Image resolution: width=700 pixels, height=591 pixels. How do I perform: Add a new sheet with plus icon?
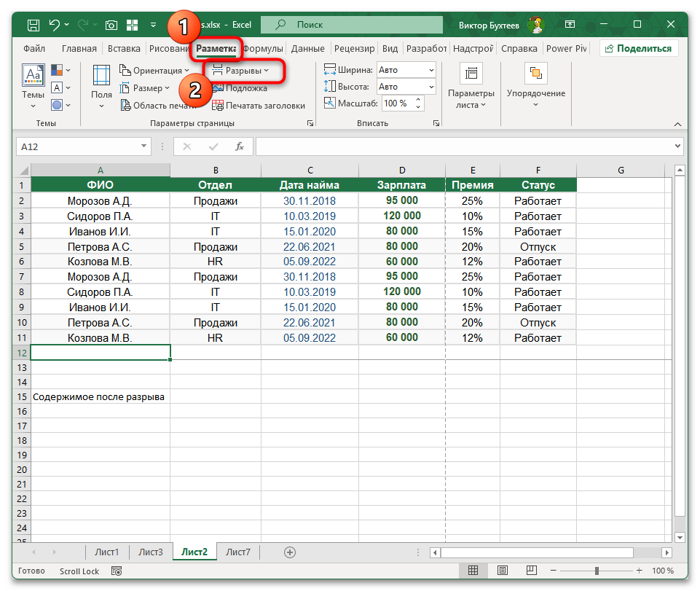[290, 552]
